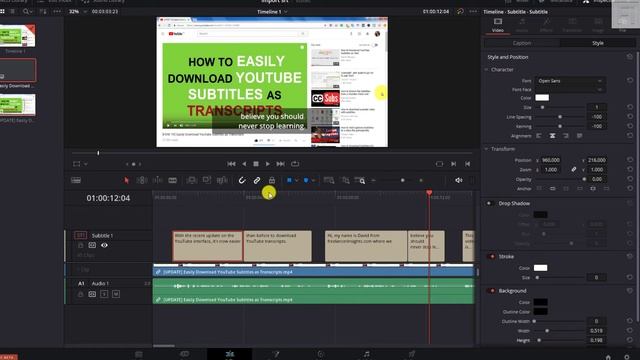Screen dimensions: 640x360
Task: Adjust the Character Size slider
Action: 542,107
